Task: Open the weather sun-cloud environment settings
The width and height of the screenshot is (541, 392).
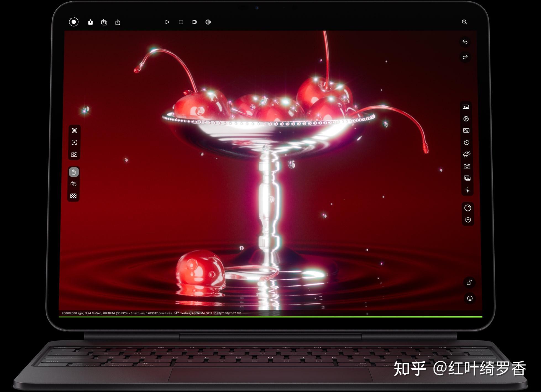Action: point(467,154)
